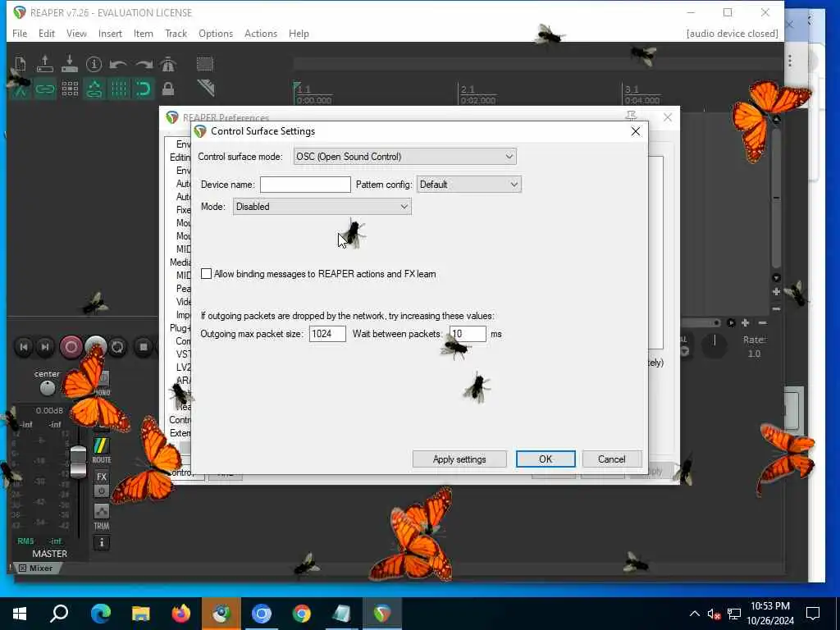
Task: Open the Actions menu
Action: click(x=260, y=33)
